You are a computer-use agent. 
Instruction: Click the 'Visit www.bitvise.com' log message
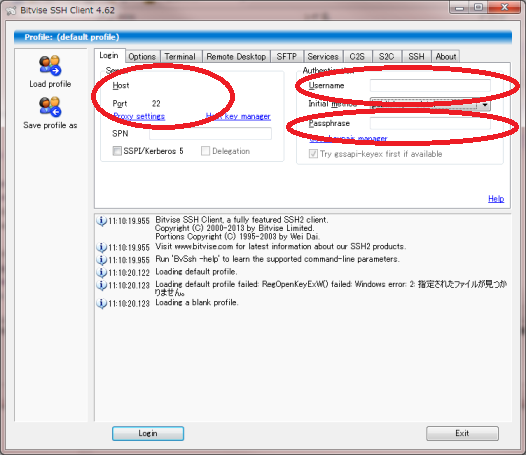[x=281, y=247]
